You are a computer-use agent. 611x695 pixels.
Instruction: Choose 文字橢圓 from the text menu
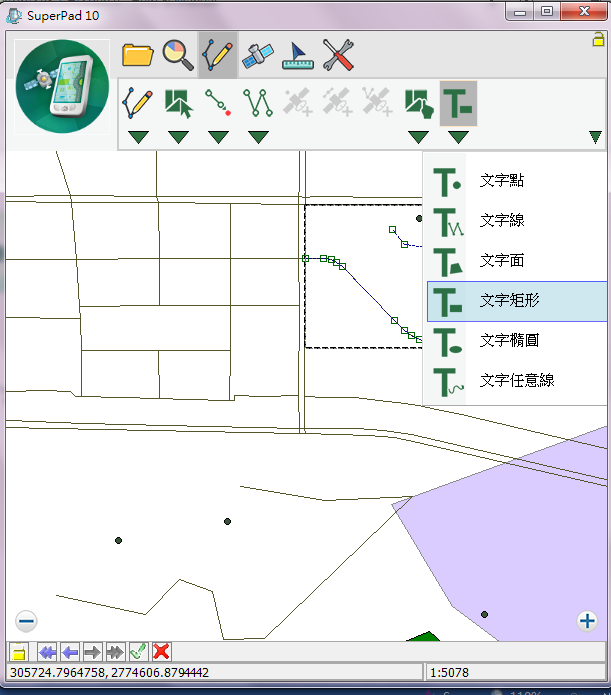point(517,341)
